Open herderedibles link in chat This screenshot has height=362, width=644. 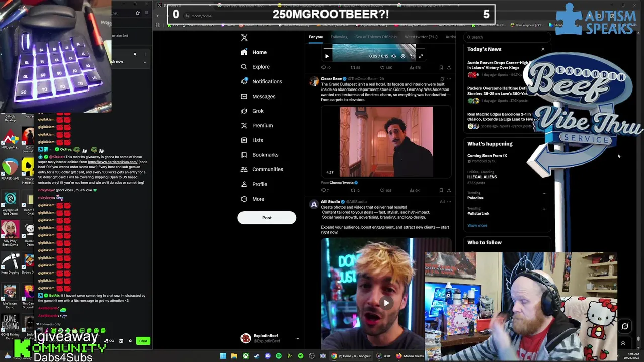coord(112,162)
